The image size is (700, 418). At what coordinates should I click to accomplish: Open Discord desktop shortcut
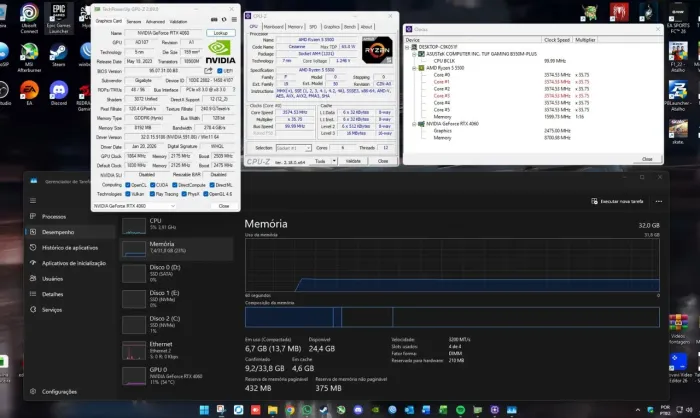58,93
